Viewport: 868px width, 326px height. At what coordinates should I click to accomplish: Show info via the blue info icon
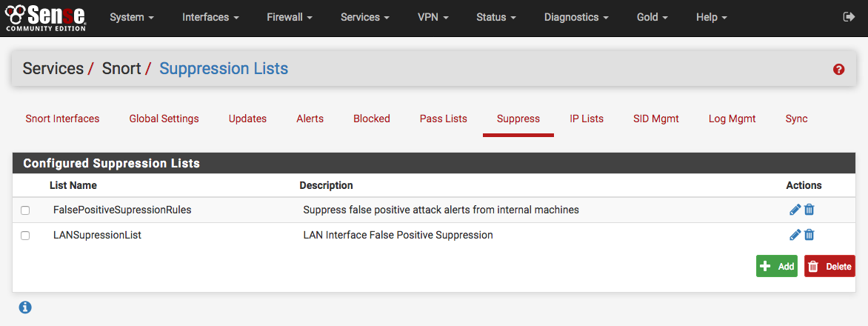pos(25,307)
